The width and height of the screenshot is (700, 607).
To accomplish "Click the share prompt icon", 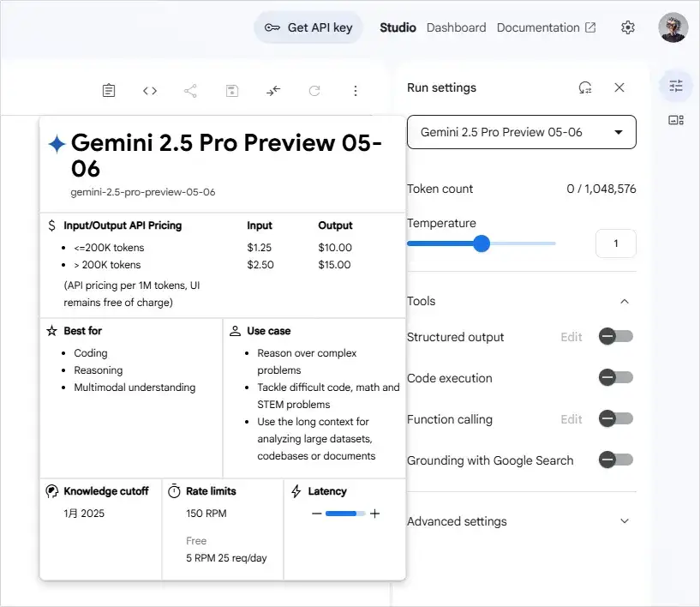I will [190, 91].
